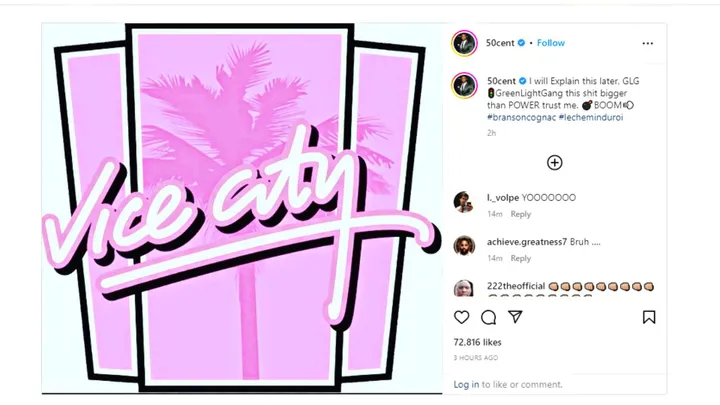Reply to achieve.greatness7 comment

coord(521,259)
